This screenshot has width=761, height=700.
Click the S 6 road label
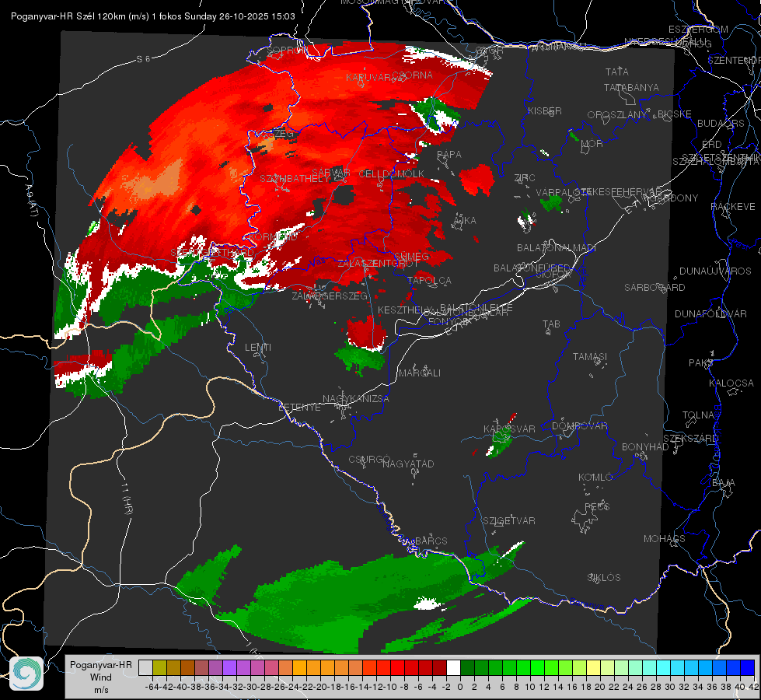pyautogui.click(x=143, y=59)
